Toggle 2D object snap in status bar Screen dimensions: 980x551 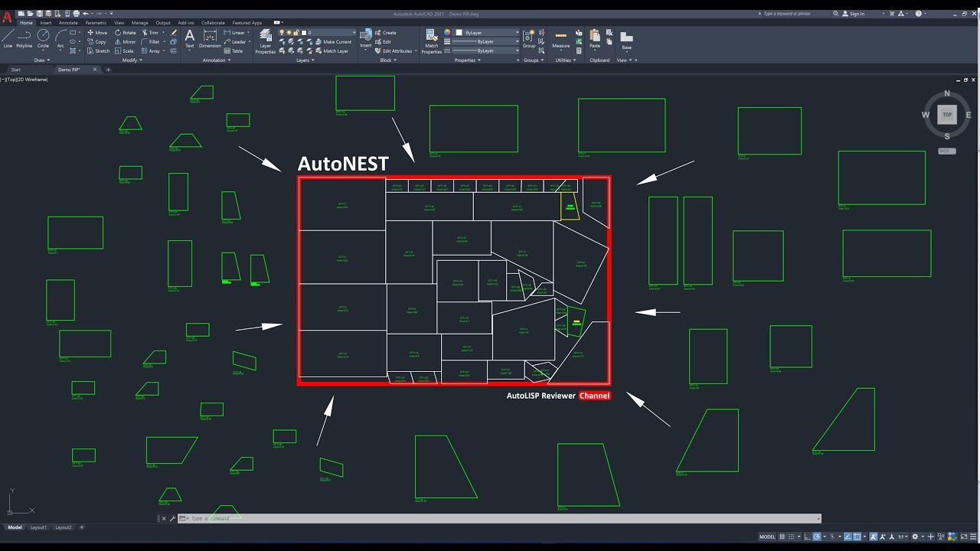(857, 536)
